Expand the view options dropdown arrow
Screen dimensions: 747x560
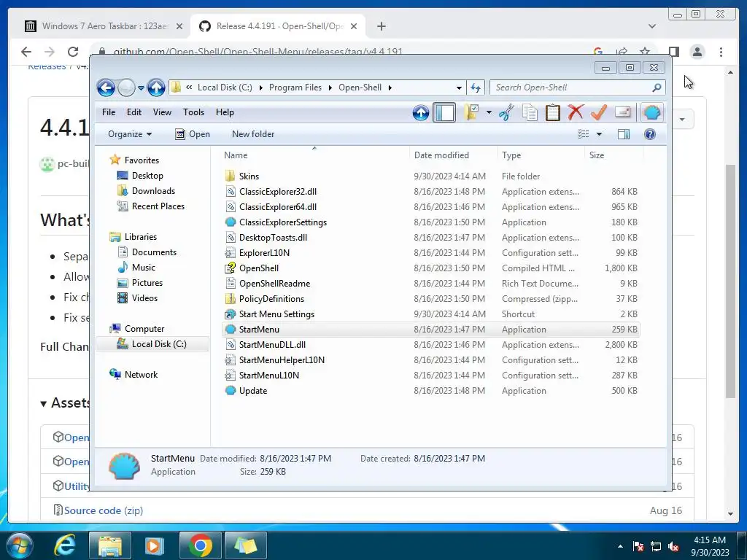(x=600, y=134)
